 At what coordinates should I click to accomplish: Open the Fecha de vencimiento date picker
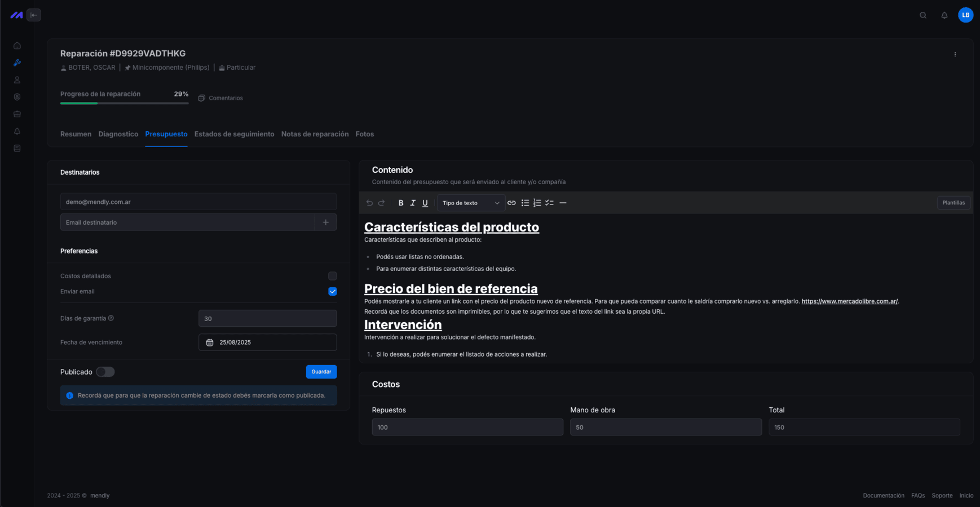[x=268, y=343]
